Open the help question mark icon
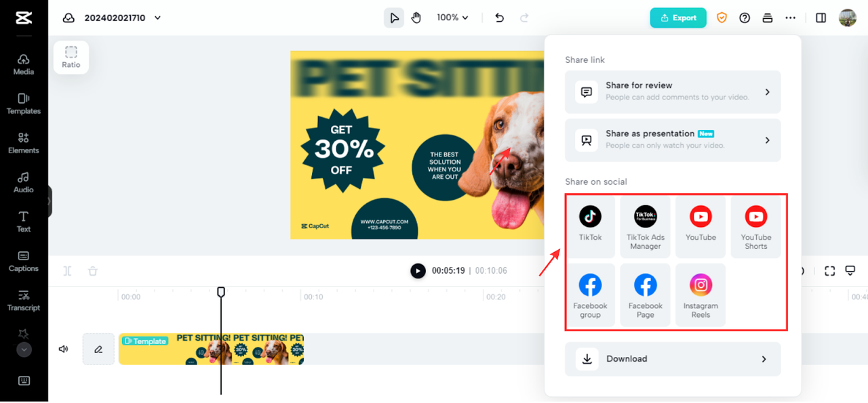The height and width of the screenshot is (403, 868). (x=745, y=18)
